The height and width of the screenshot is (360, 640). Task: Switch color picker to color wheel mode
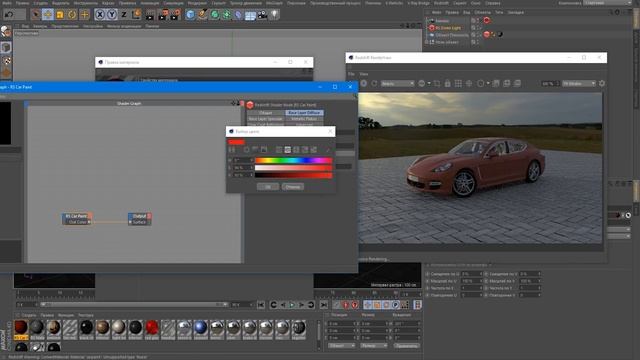pyautogui.click(x=246, y=150)
